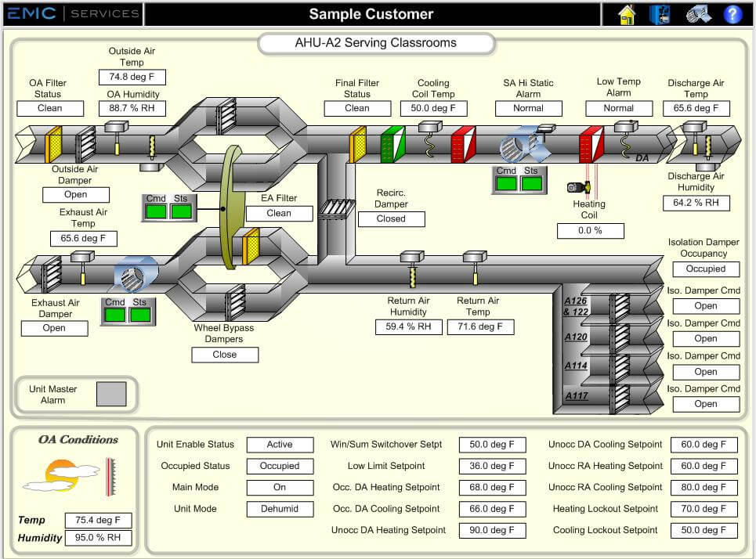
Task: Toggle the exhaust fan Cmd indicator
Action: pos(115,315)
